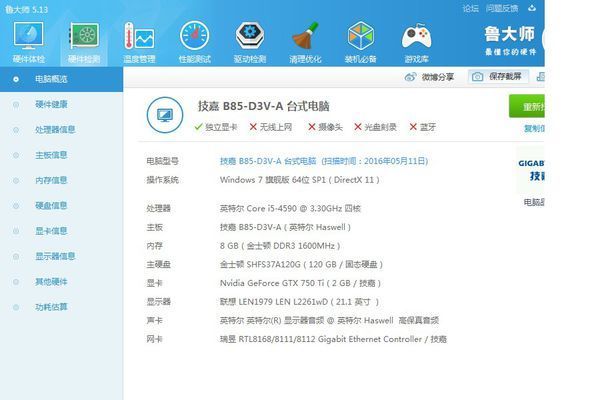Open the 游戏库 gamepad icon

[416, 36]
